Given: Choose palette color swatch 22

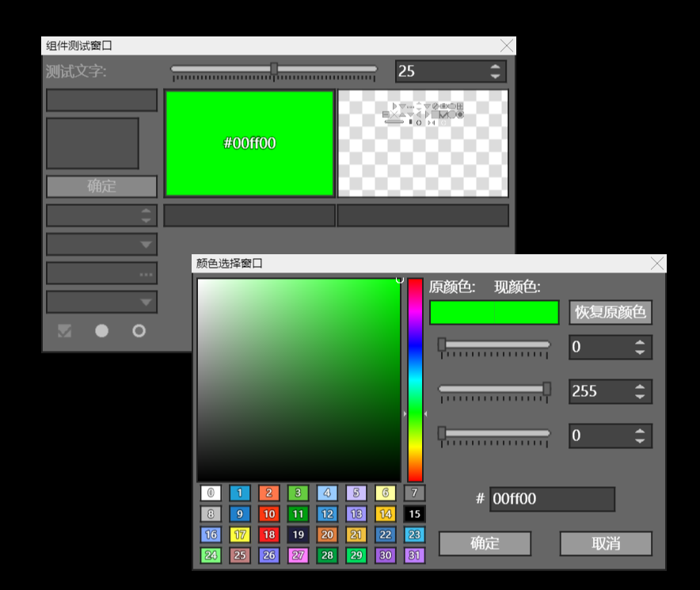Looking at the screenshot, I should click(x=386, y=535).
